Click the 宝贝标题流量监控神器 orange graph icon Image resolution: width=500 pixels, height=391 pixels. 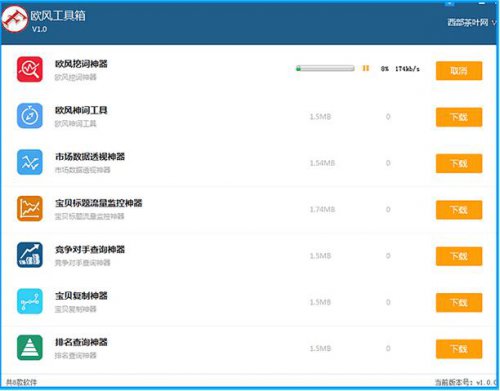click(30, 209)
